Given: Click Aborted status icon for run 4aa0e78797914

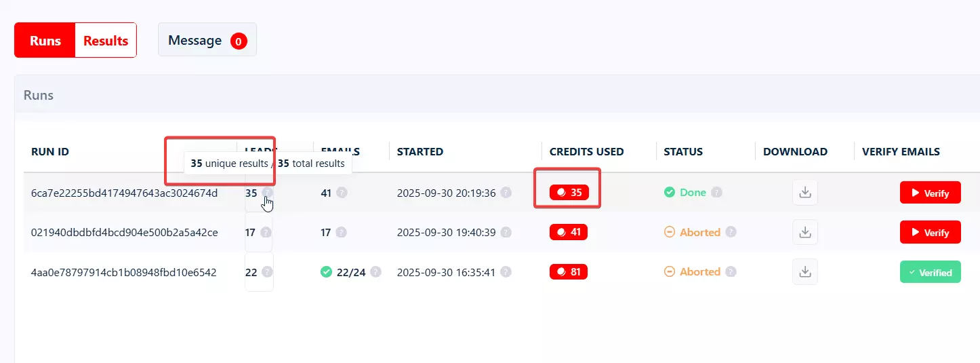Looking at the screenshot, I should point(670,272).
